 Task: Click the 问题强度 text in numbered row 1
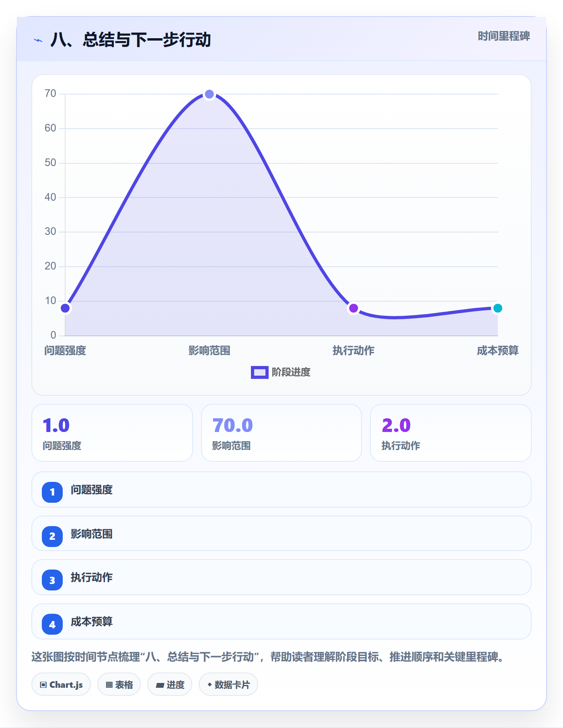(x=92, y=490)
